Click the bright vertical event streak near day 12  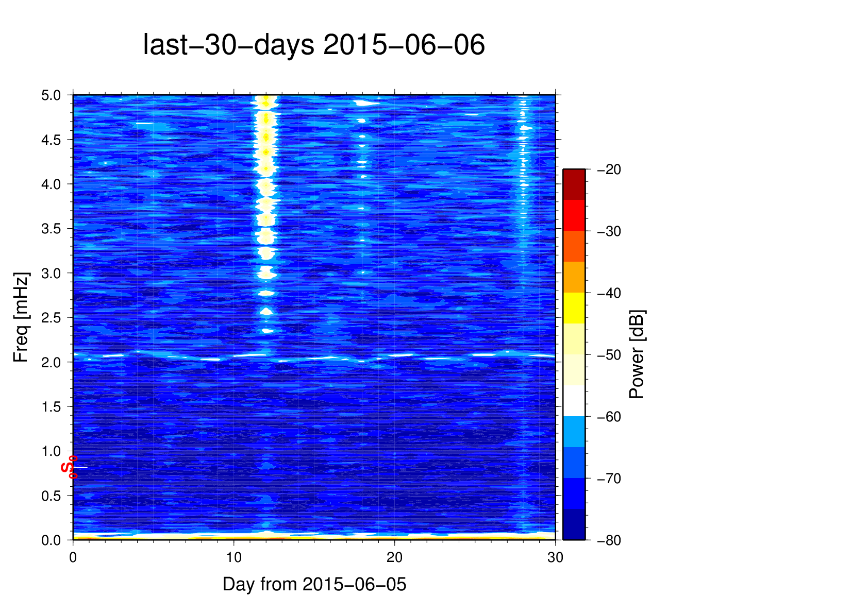(x=266, y=206)
